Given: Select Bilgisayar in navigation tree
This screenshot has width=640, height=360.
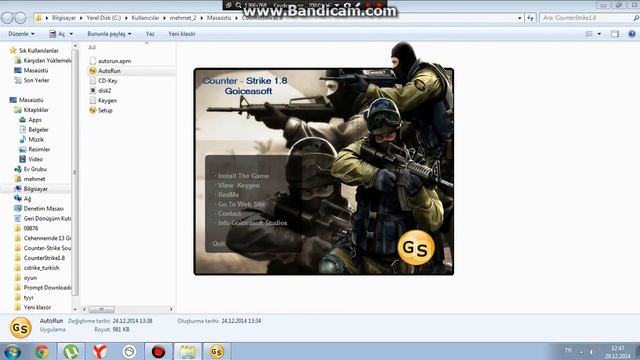Looking at the screenshot, I should (x=36, y=189).
